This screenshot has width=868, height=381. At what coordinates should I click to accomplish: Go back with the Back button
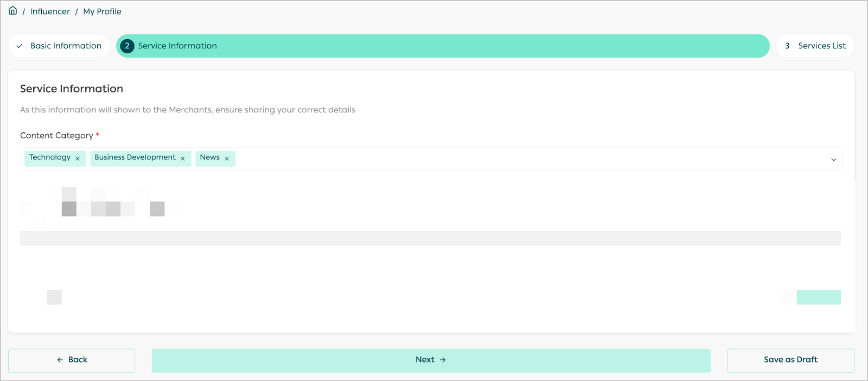click(72, 360)
